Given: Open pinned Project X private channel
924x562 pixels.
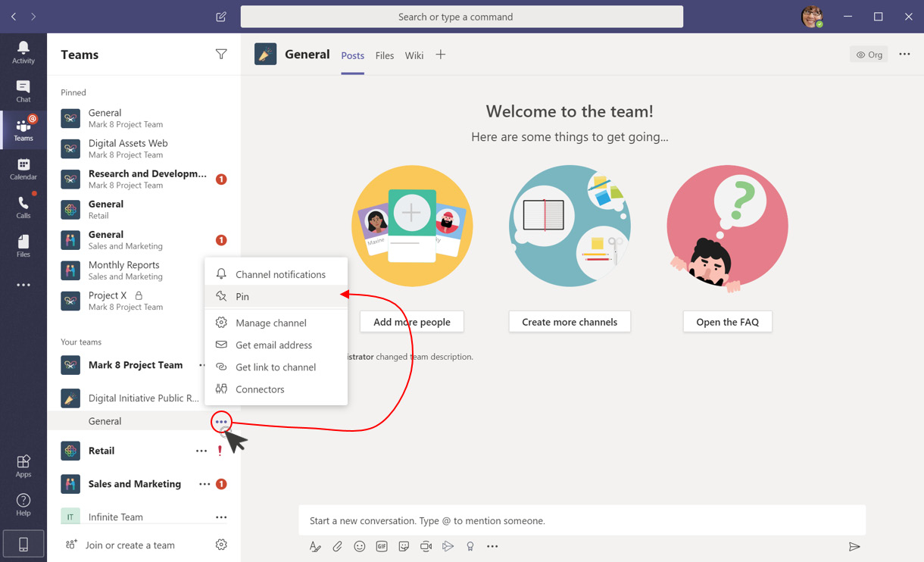Looking at the screenshot, I should (144, 301).
